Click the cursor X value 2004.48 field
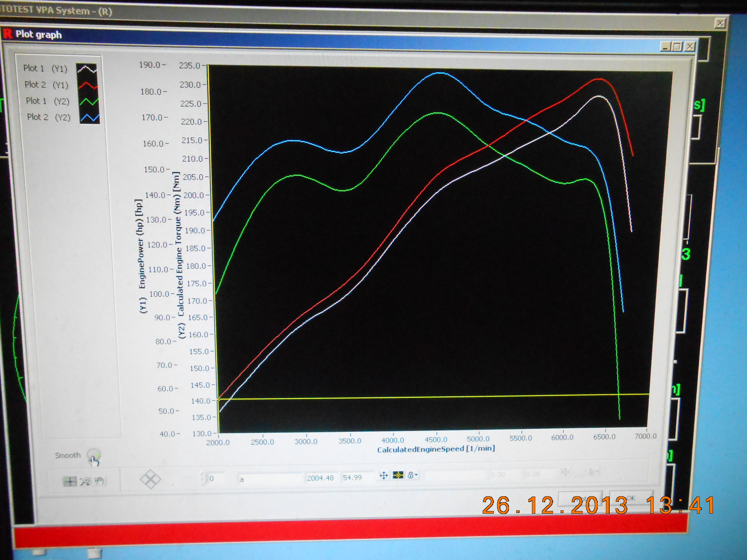This screenshot has height=560, width=747. (x=321, y=478)
